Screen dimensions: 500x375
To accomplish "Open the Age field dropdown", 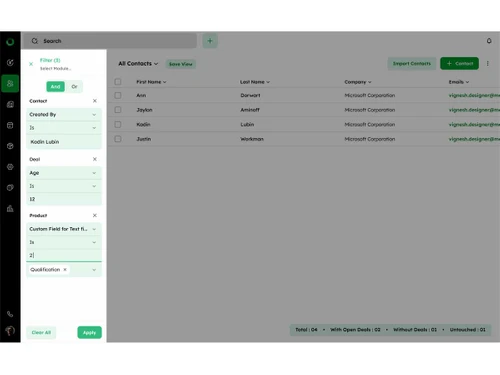I will click(64, 173).
